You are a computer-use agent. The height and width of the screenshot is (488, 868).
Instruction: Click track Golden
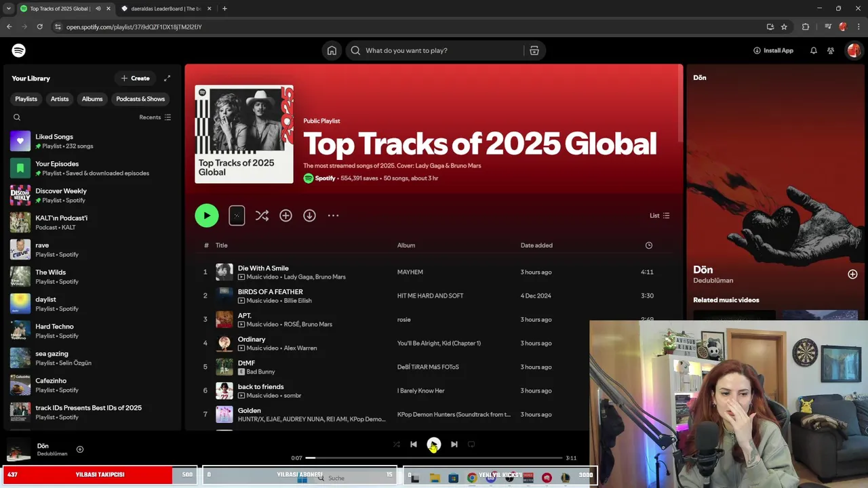[250, 411]
